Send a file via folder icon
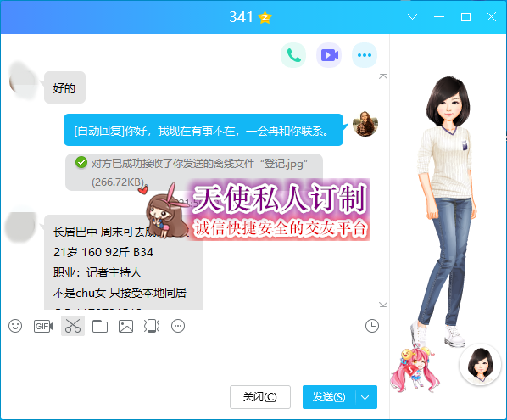Image resolution: width=507 pixels, height=420 pixels. pyautogui.click(x=100, y=326)
